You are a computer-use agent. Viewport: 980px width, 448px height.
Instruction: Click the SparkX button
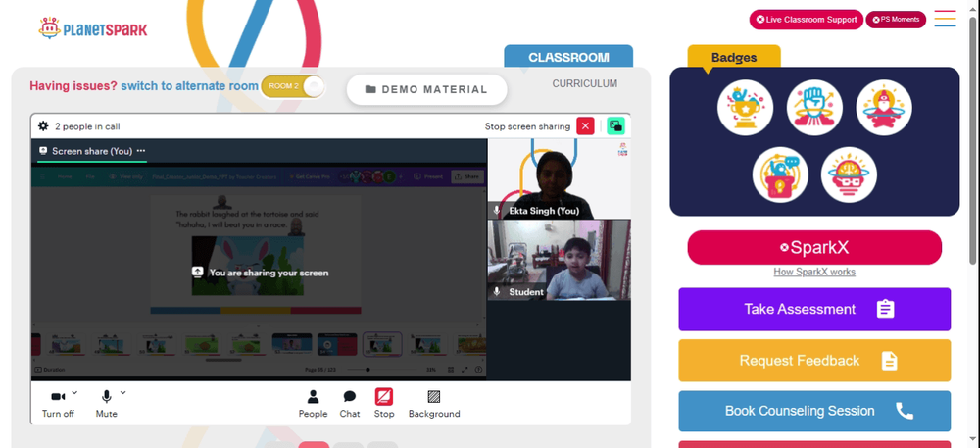click(814, 247)
